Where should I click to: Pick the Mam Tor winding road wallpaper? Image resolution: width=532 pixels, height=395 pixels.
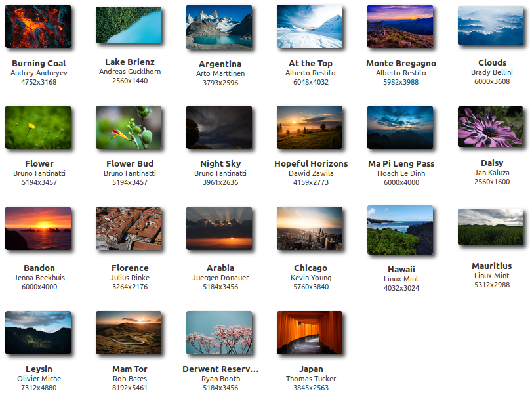(x=129, y=333)
